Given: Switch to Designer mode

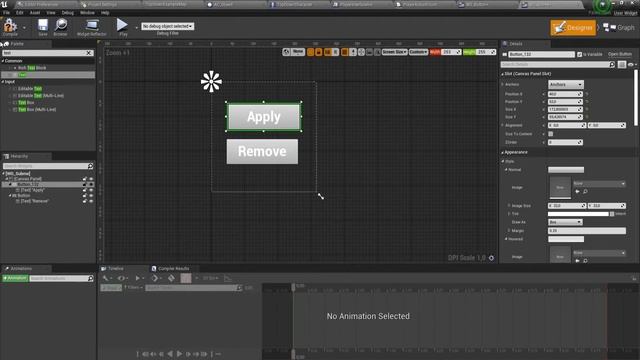Looking at the screenshot, I should [x=573, y=27].
